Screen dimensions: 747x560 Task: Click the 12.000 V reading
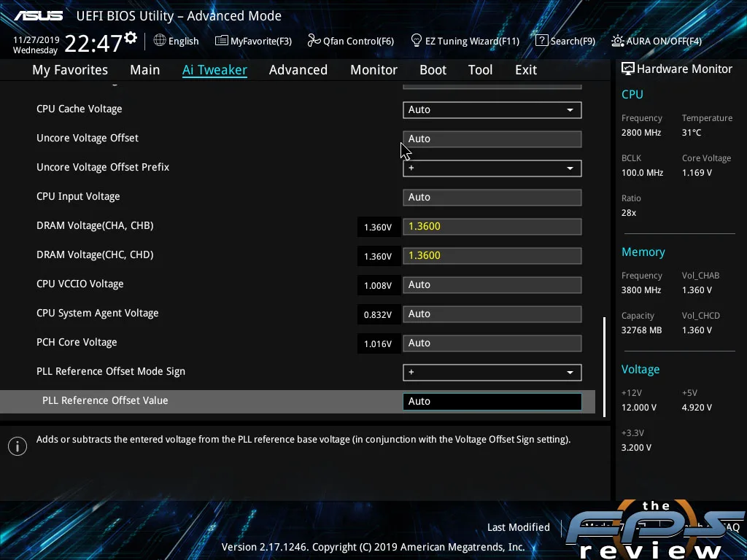pos(639,408)
